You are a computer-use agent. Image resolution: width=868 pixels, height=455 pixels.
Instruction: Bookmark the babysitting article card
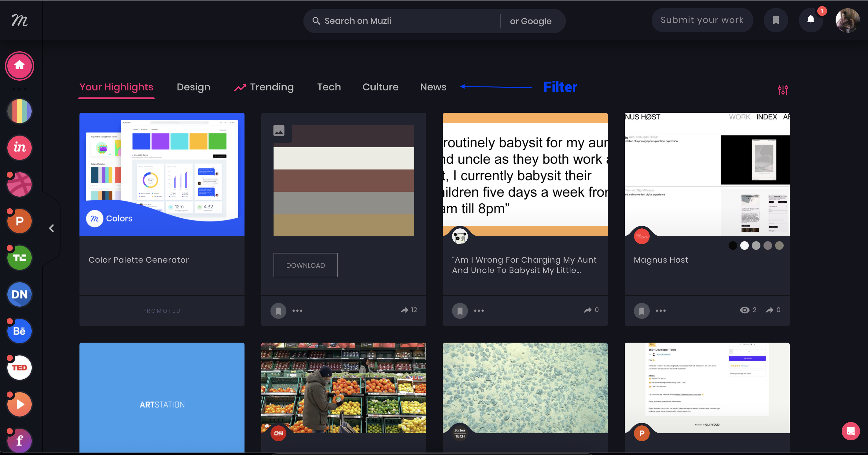(x=460, y=311)
